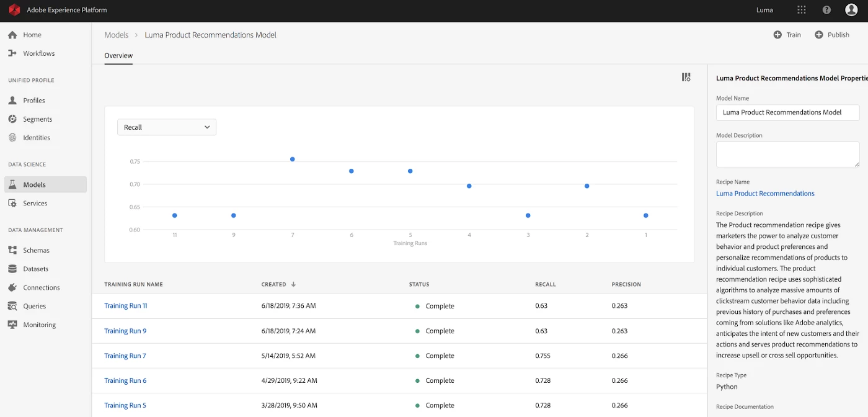Click the column settings icon above chart
The height and width of the screenshot is (417, 868).
click(686, 77)
